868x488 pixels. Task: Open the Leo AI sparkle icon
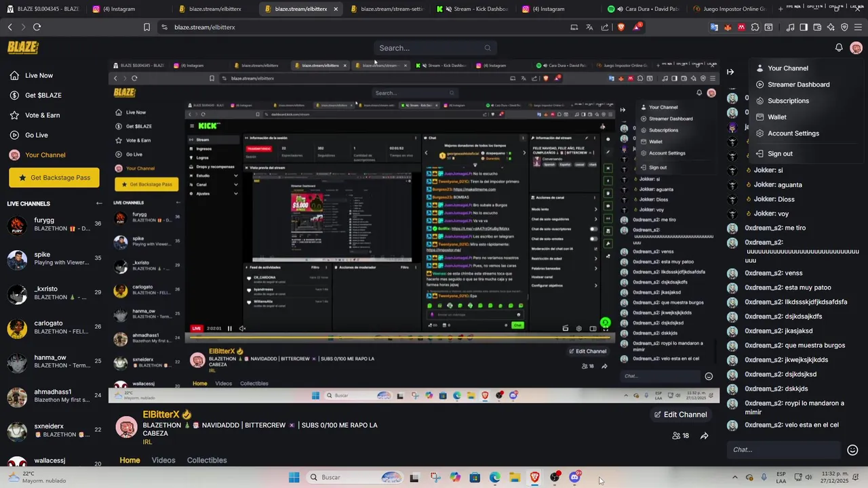(x=831, y=27)
